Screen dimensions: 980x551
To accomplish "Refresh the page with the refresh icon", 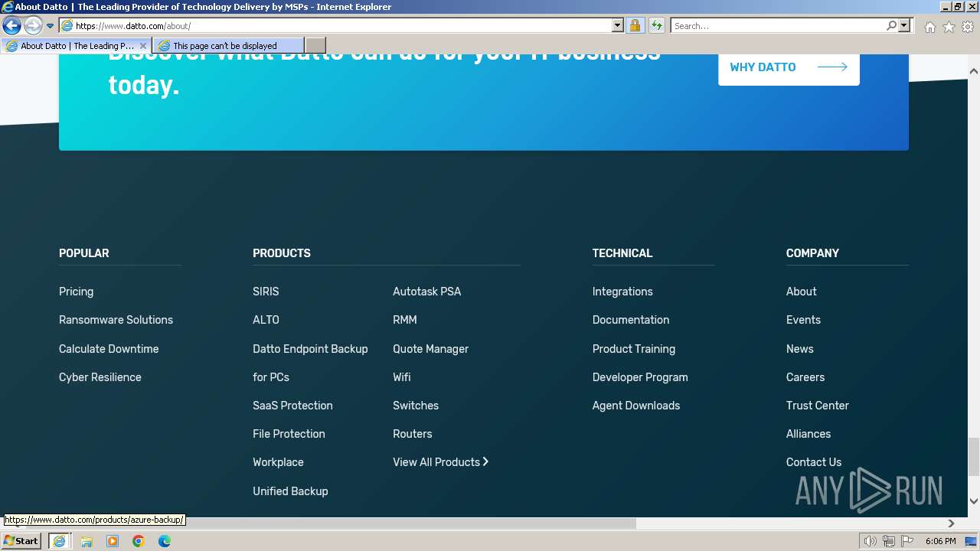I will pos(656,26).
